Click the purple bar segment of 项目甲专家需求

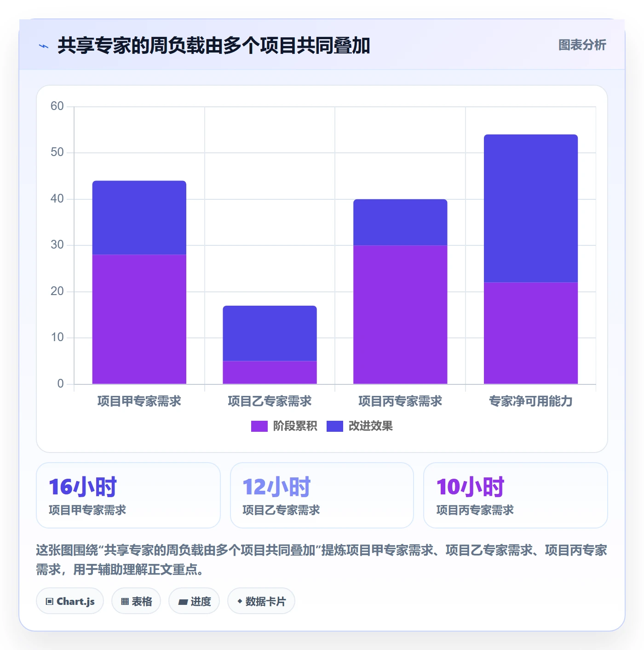click(x=139, y=319)
